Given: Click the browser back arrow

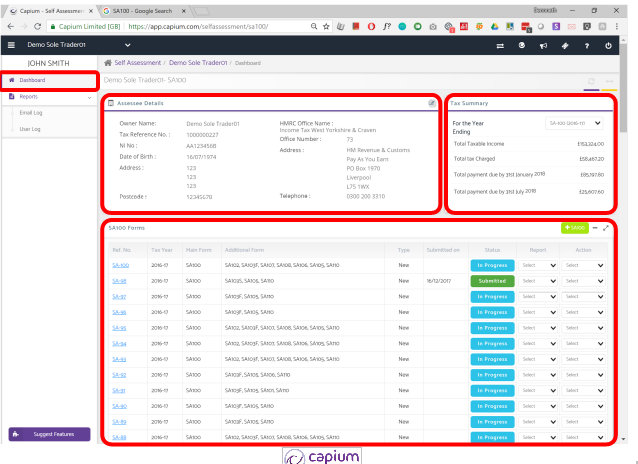Looking at the screenshot, I should [11, 26].
